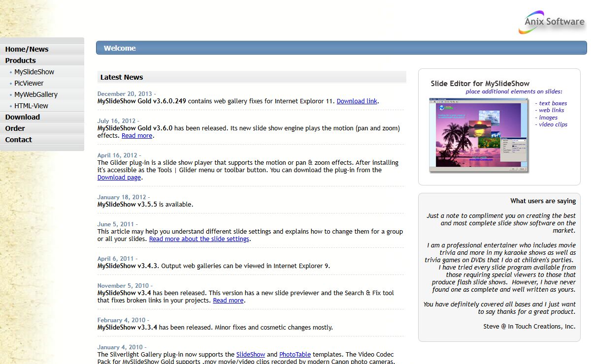Screen dimensions: 591x364
Task: Click the January 18, 2012 date
Action: pos(124,197)
